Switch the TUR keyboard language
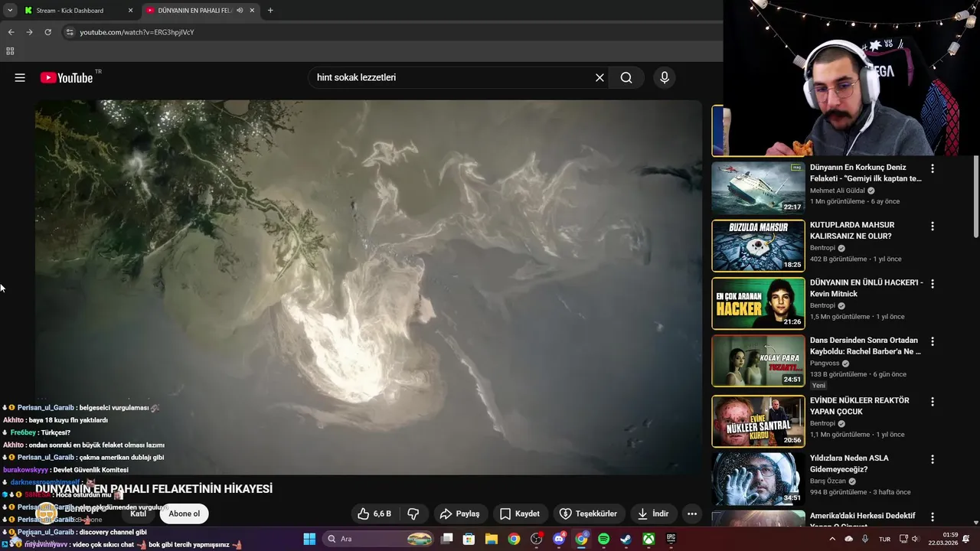980x551 pixels. pos(884,539)
